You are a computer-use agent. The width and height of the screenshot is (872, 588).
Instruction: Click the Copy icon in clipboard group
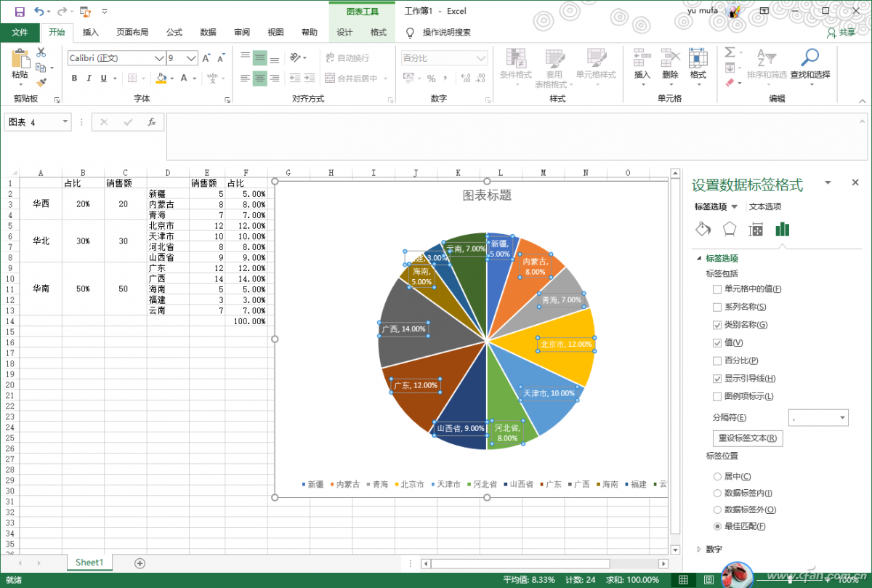41,67
